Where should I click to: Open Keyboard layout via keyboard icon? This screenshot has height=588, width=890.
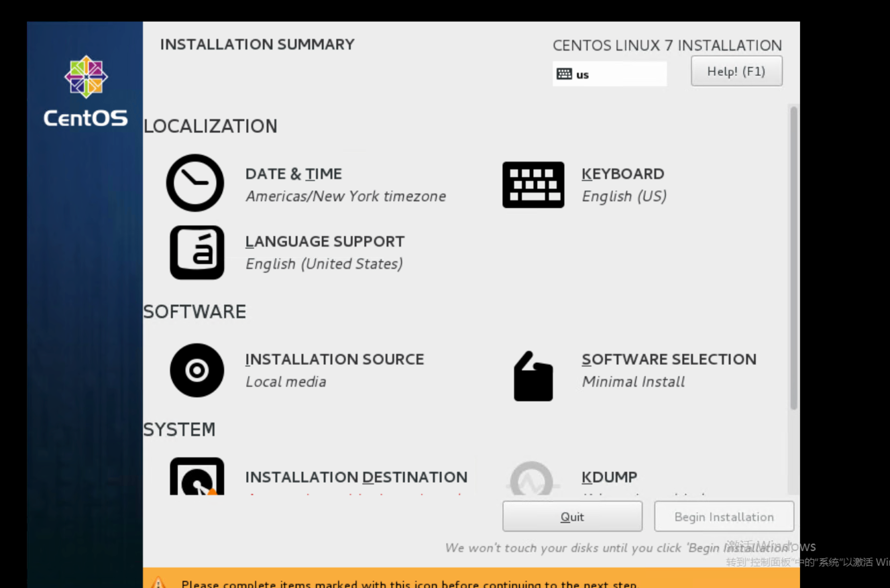(x=533, y=184)
